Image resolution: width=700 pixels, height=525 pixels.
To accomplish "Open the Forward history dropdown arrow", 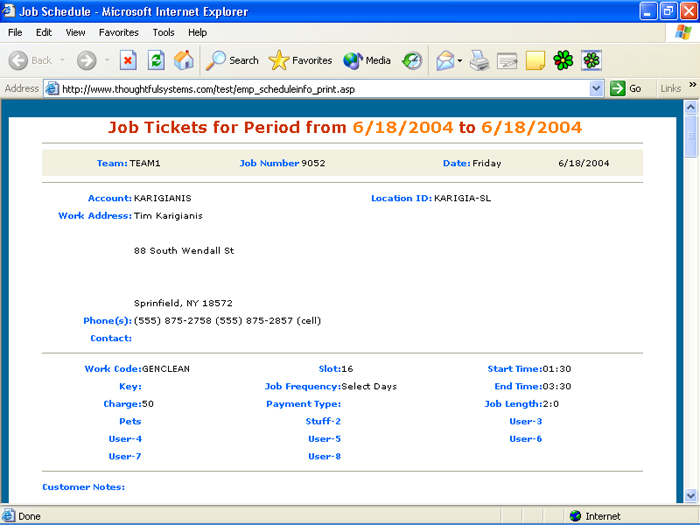I will [107, 60].
